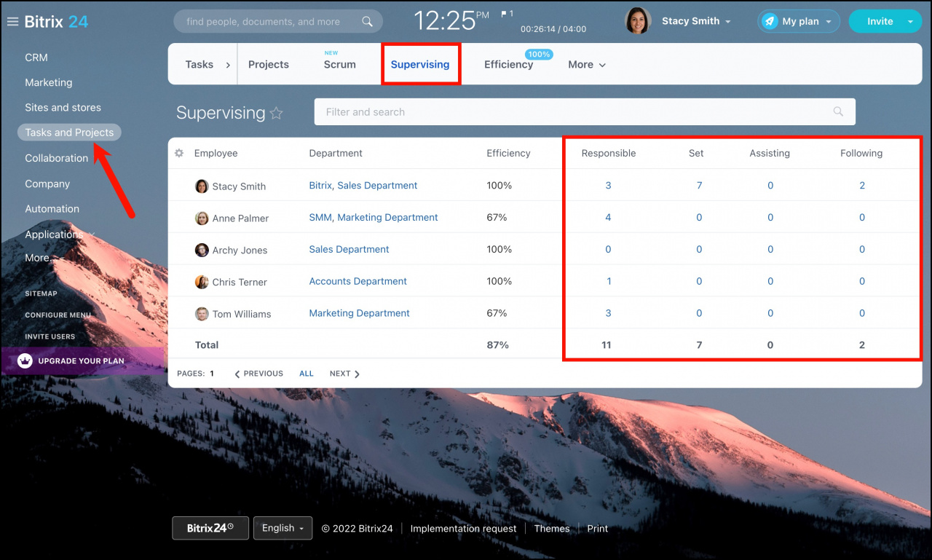This screenshot has height=560, width=932.
Task: Click Configure menu link
Action: 58,315
